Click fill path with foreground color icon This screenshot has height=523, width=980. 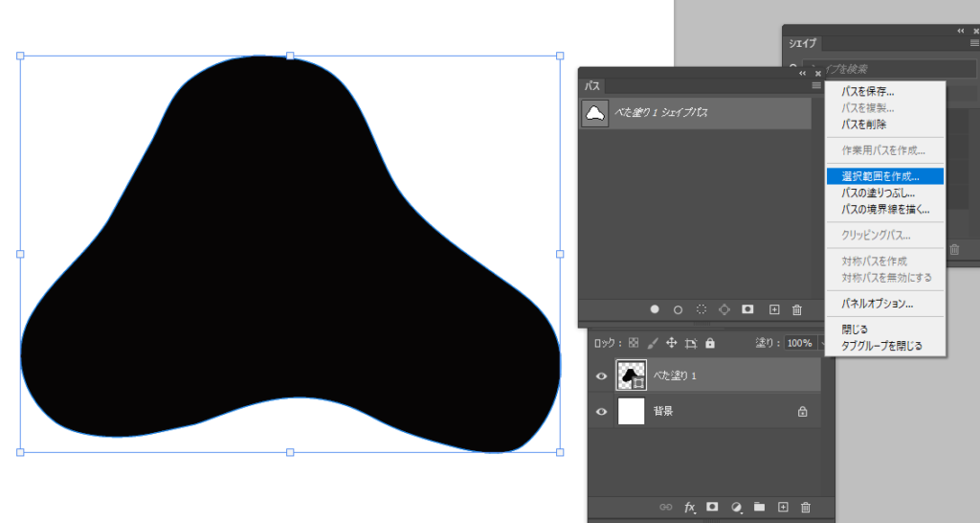655,309
